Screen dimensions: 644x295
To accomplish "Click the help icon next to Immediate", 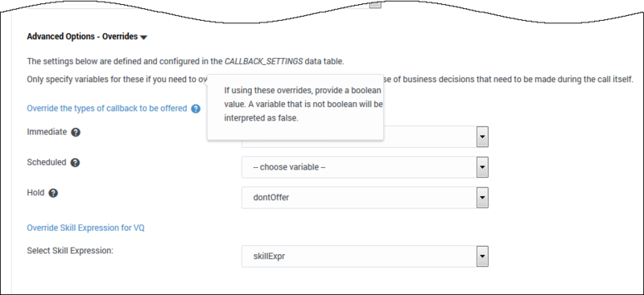I will (x=76, y=133).
